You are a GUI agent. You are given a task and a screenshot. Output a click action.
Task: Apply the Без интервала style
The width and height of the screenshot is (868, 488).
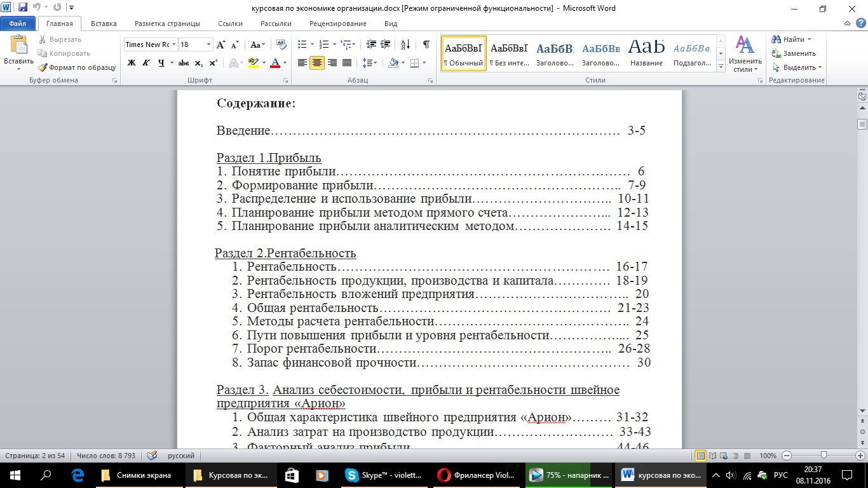[x=510, y=53]
